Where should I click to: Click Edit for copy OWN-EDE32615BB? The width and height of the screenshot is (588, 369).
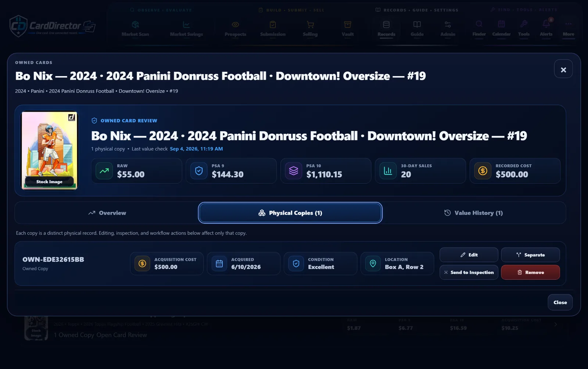(469, 255)
